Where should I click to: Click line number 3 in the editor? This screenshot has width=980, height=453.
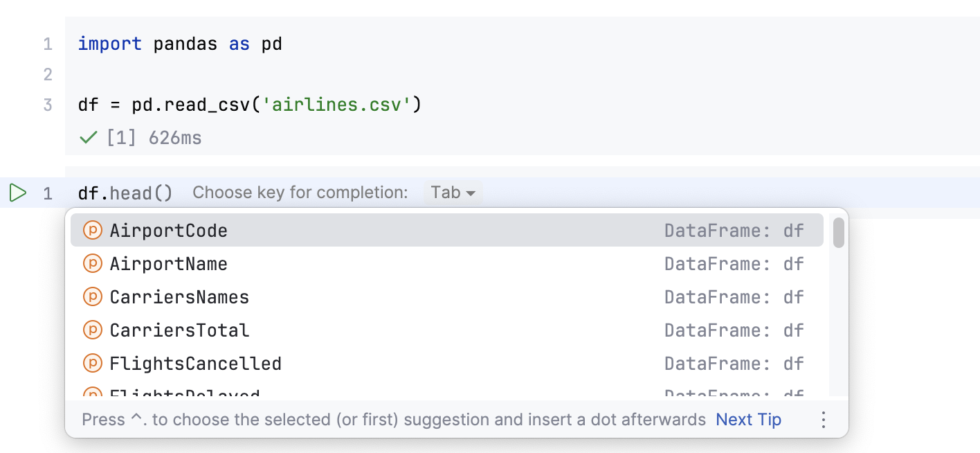pos(47,104)
